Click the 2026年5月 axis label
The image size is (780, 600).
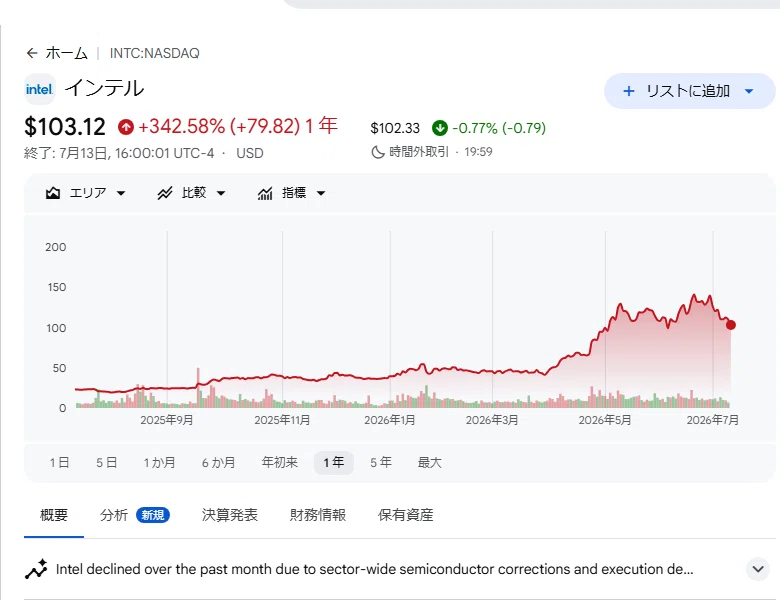click(605, 420)
